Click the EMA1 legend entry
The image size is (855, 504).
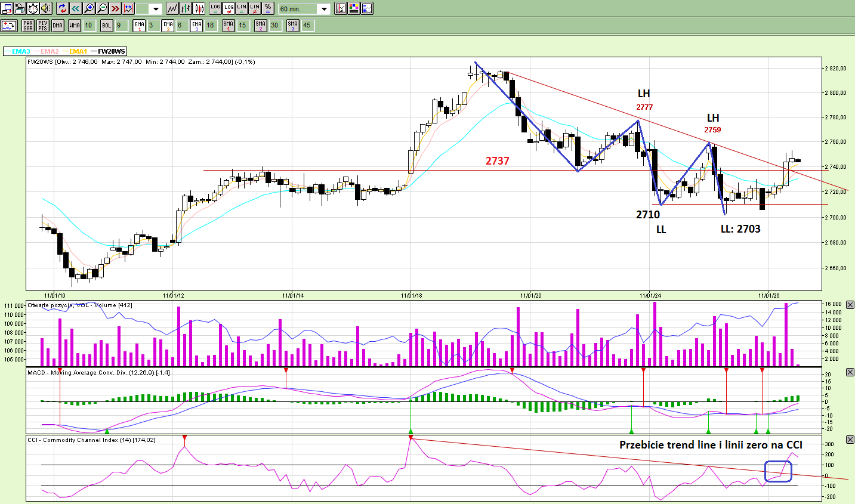coord(75,51)
